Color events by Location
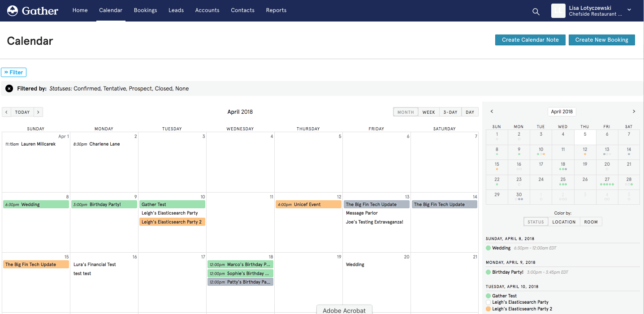 564,222
